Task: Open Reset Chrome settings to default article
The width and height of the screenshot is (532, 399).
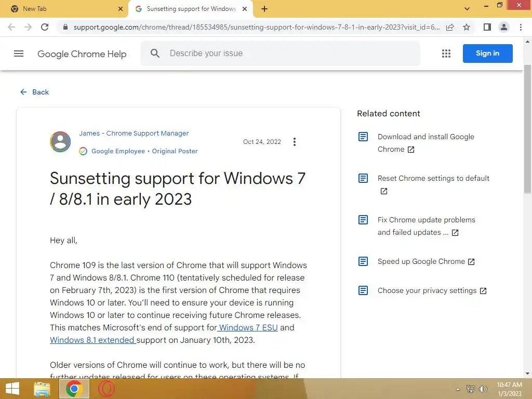Action: tap(433, 184)
